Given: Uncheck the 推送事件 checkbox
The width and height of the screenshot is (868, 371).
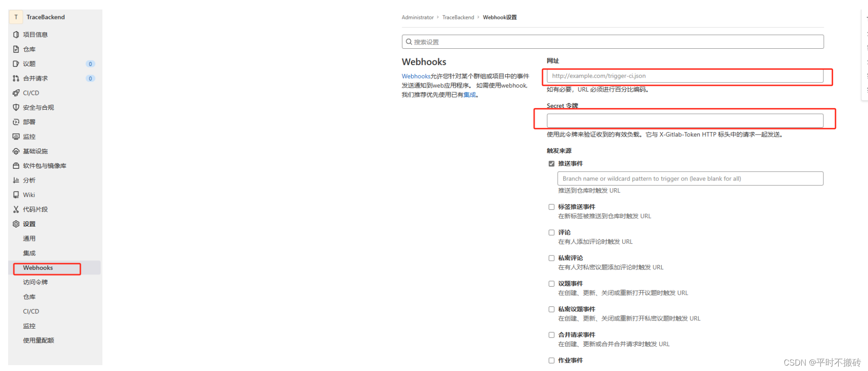Looking at the screenshot, I should coord(551,164).
